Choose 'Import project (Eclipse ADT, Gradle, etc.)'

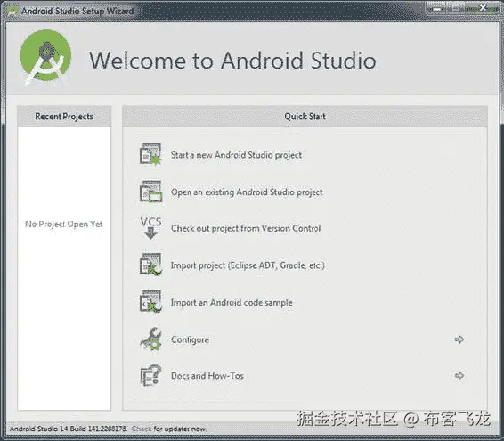248,265
